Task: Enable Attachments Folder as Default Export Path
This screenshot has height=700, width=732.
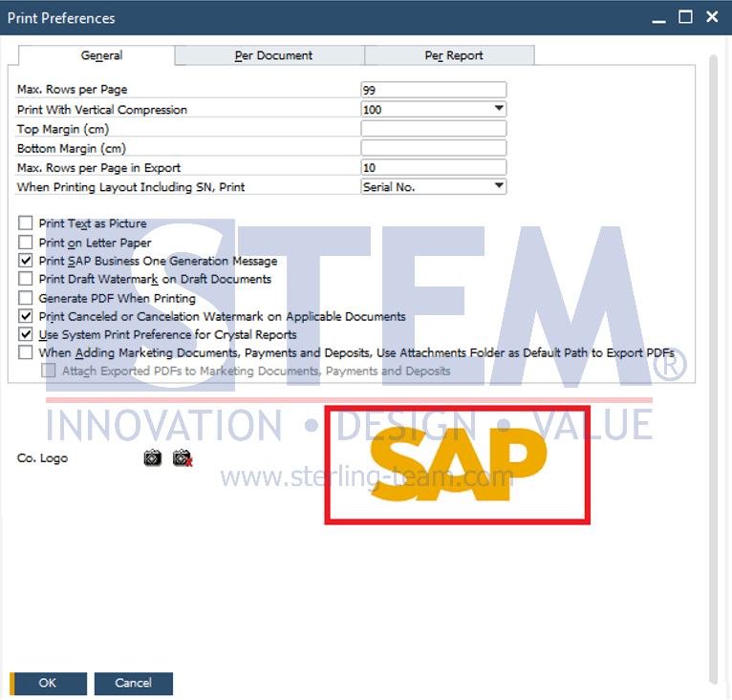Action: tap(26, 352)
